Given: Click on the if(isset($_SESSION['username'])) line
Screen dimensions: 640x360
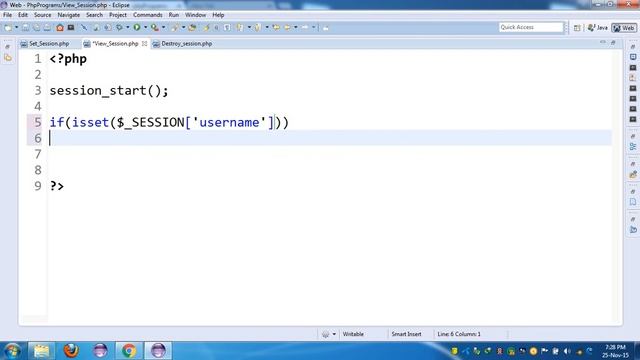Looking at the screenshot, I should point(169,122).
